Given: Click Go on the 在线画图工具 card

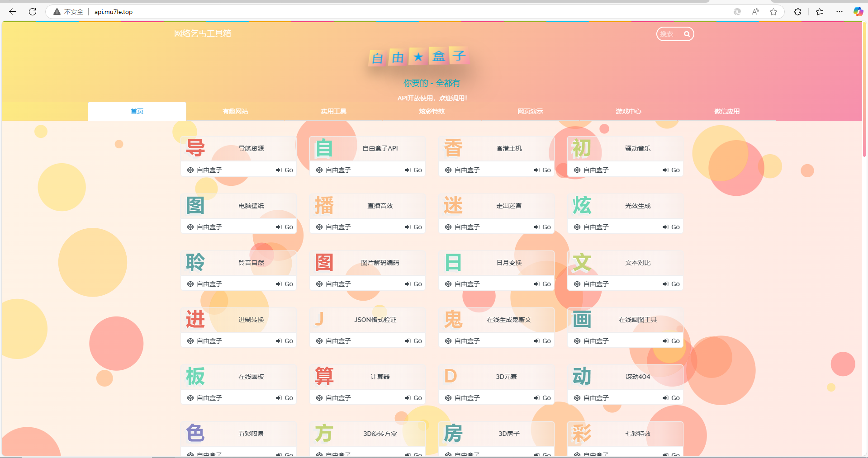Looking at the screenshot, I should 671,340.
